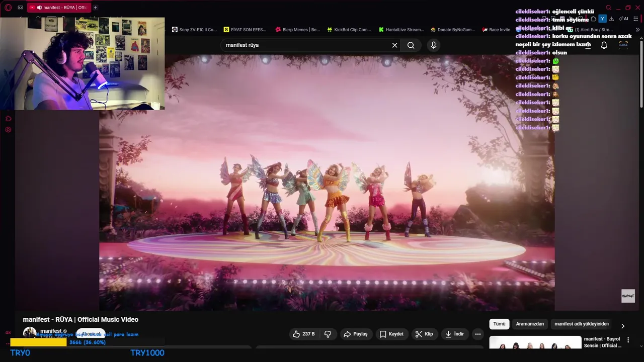Open manifest - Başrol Sensin title
644x362 pixels.
(602, 342)
